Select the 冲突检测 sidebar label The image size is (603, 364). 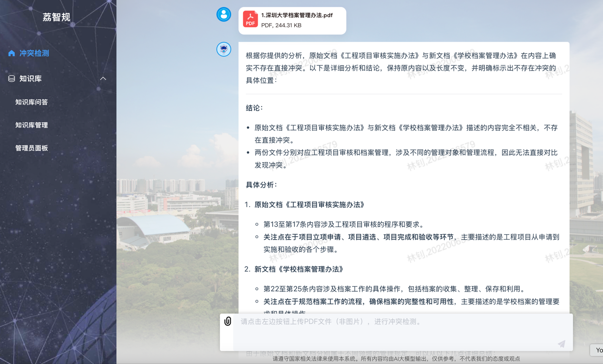pos(34,53)
